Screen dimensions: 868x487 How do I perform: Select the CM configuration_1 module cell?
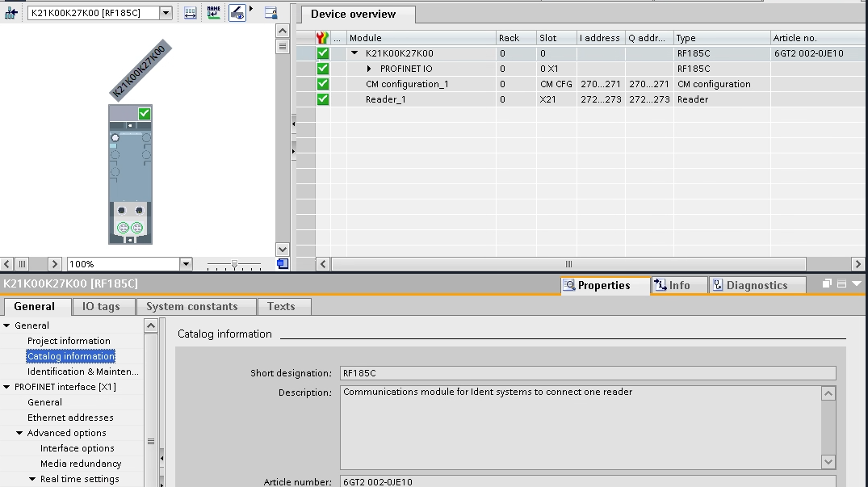(x=421, y=84)
